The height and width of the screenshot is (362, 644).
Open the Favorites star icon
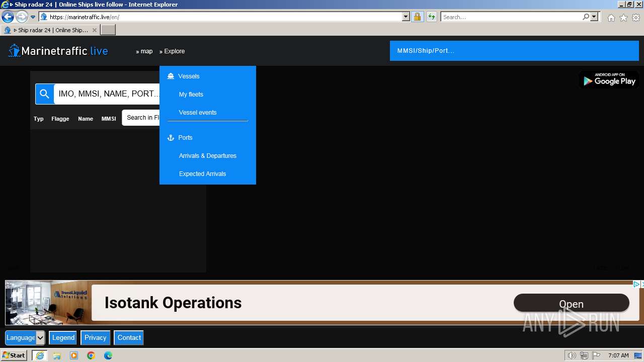(x=623, y=18)
